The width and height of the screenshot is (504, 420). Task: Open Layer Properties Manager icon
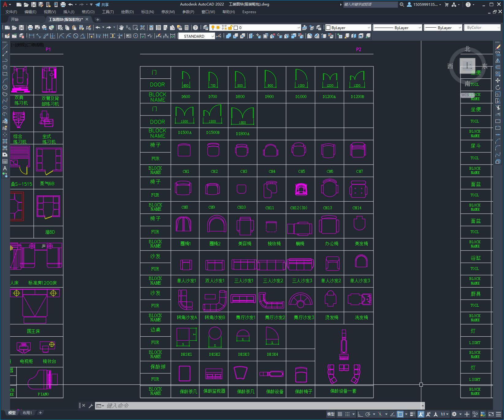click(x=206, y=28)
